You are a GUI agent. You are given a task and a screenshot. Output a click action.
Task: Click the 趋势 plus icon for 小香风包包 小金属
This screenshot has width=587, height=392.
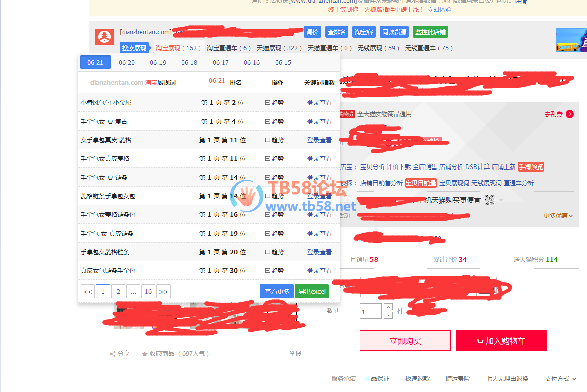coord(268,103)
